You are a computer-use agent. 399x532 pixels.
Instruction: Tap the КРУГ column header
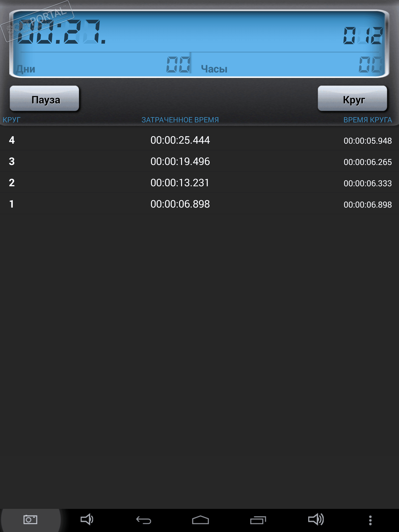click(x=11, y=120)
